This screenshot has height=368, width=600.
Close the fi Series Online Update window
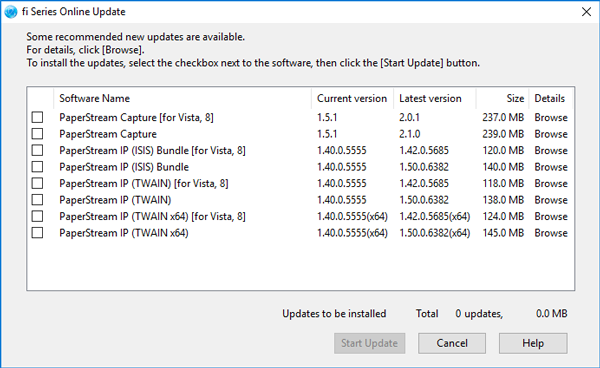(586, 12)
